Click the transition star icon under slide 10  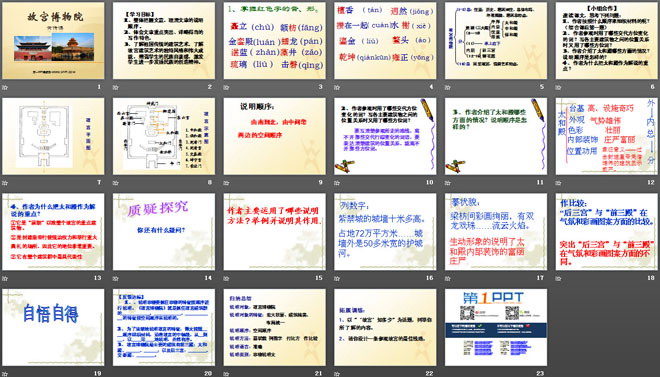(337, 183)
